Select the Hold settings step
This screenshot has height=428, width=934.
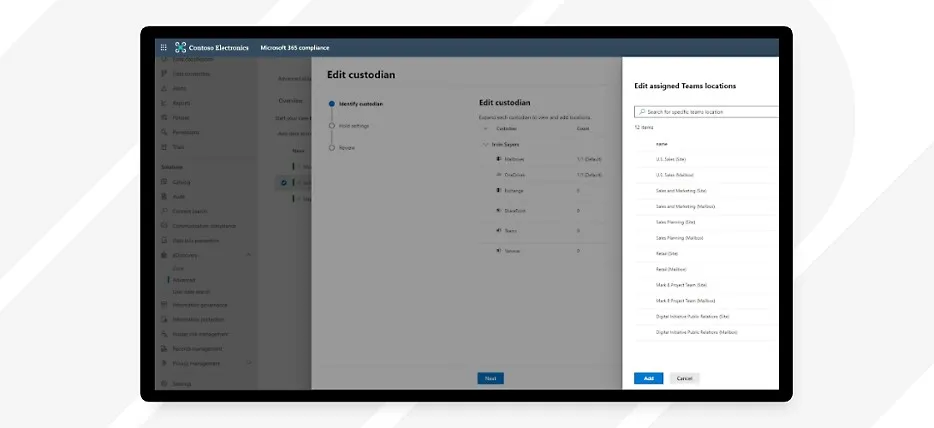(348, 126)
